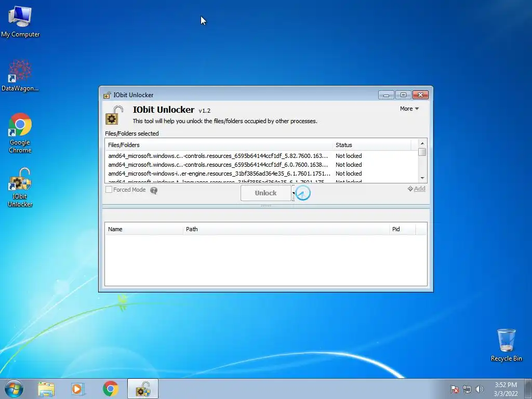532x399 pixels.
Task: Click the file list scrollbar thumb
Action: (422, 152)
